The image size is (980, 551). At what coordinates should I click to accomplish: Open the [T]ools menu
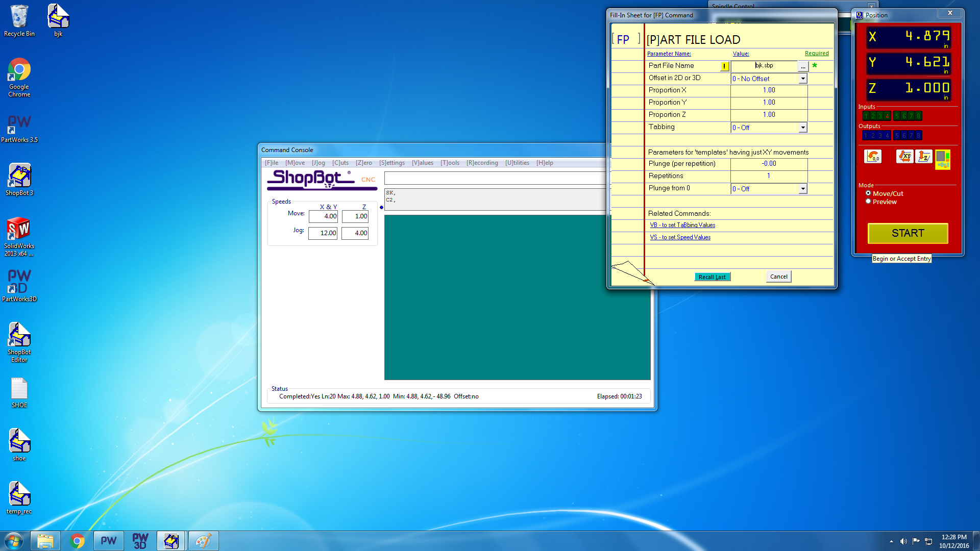(450, 163)
